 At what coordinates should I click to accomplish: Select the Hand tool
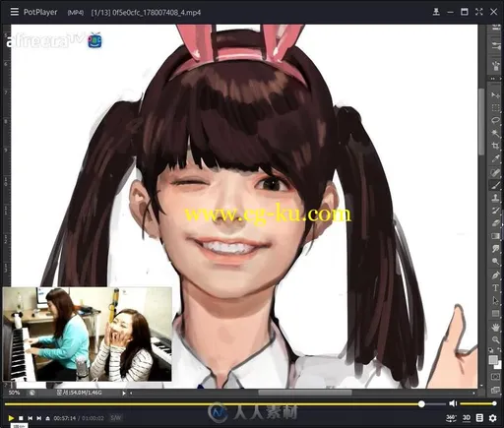495,327
